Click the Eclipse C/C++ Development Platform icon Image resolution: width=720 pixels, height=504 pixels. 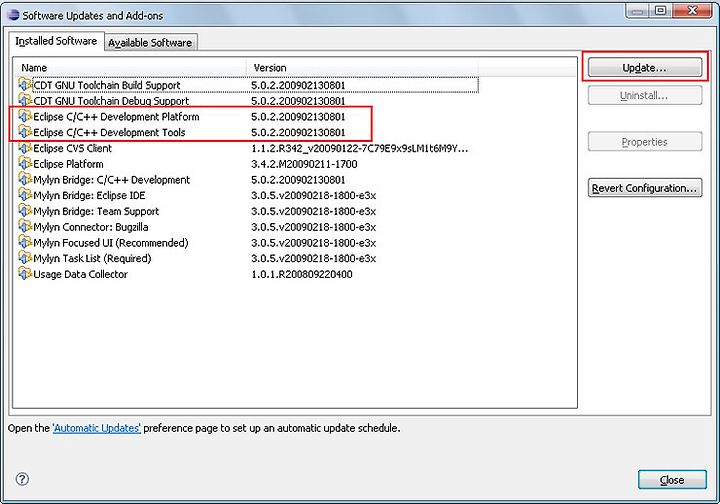click(x=25, y=116)
